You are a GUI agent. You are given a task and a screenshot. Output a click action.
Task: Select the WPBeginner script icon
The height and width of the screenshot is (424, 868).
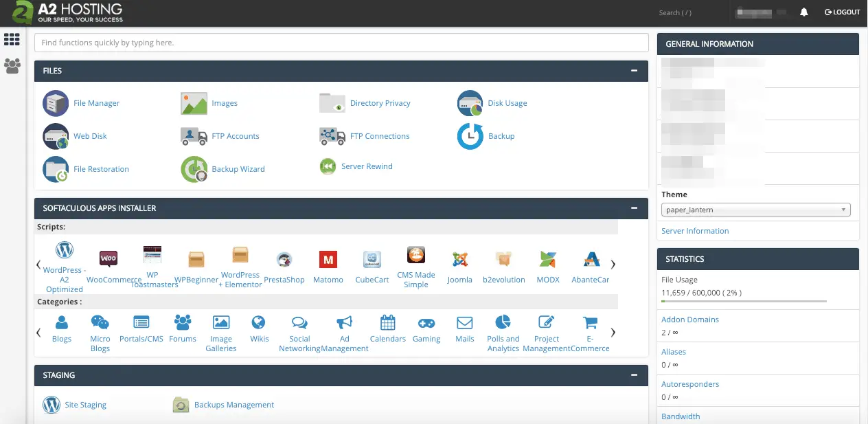[196, 258]
